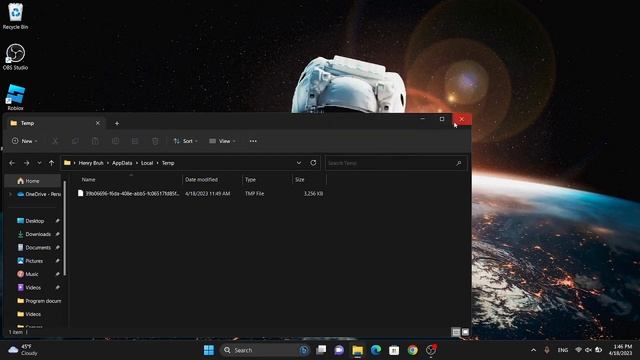Launch Google Chrome from taskbar
Image resolution: width=640 pixels, height=360 pixels.
(x=413, y=350)
